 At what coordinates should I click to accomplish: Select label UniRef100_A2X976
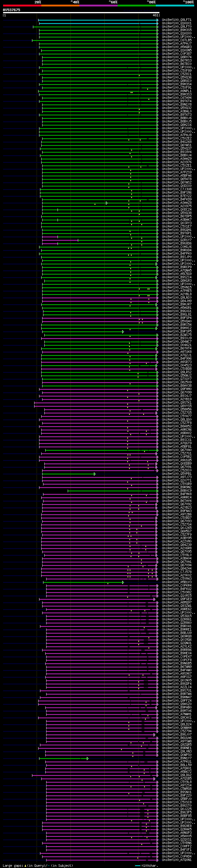pos(177,162)
